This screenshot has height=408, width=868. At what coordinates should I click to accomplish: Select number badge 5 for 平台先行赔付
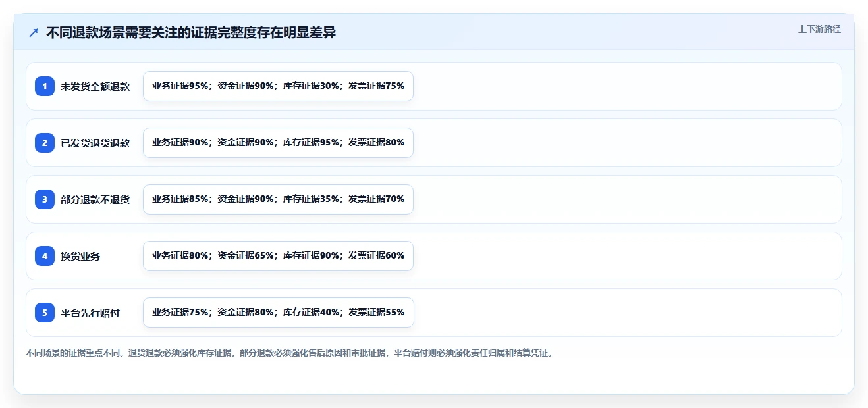pos(45,313)
